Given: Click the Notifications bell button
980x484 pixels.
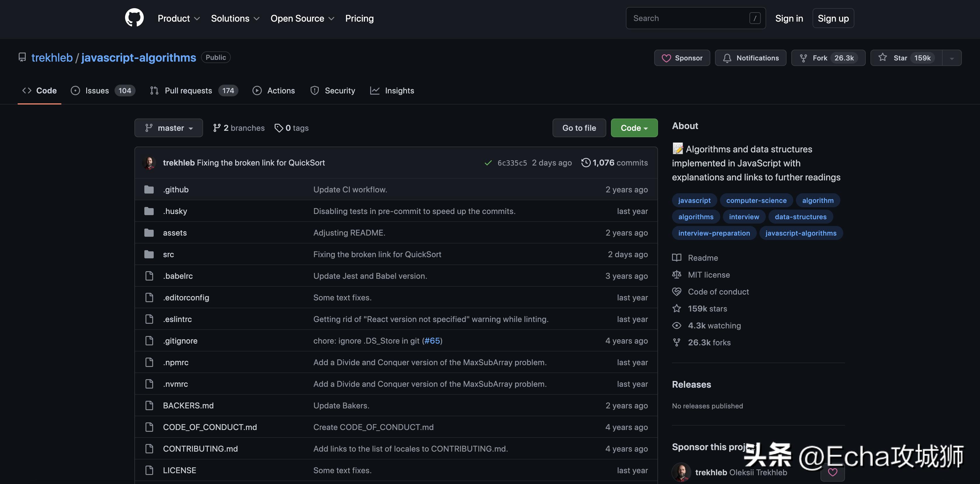Looking at the screenshot, I should (750, 58).
